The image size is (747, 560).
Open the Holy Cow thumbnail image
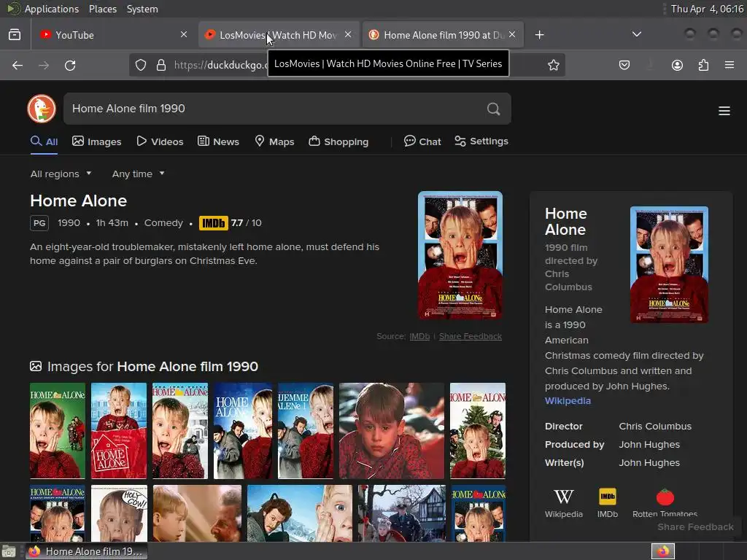(119, 513)
